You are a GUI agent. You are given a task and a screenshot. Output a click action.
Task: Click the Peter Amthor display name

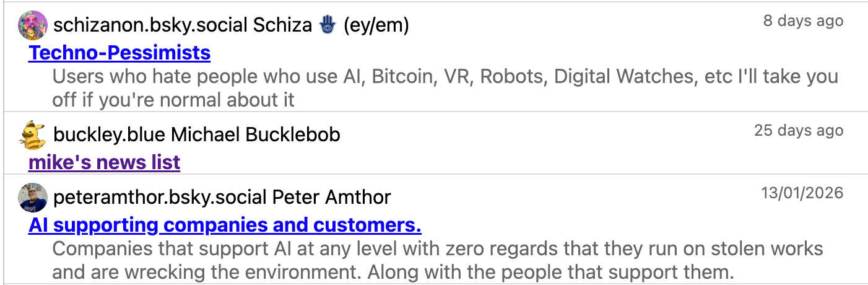click(332, 198)
